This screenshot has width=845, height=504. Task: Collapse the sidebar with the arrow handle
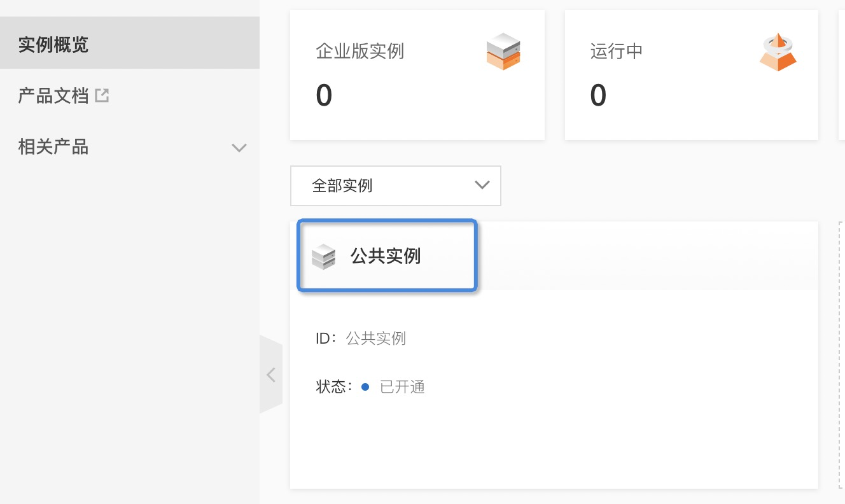tap(271, 375)
